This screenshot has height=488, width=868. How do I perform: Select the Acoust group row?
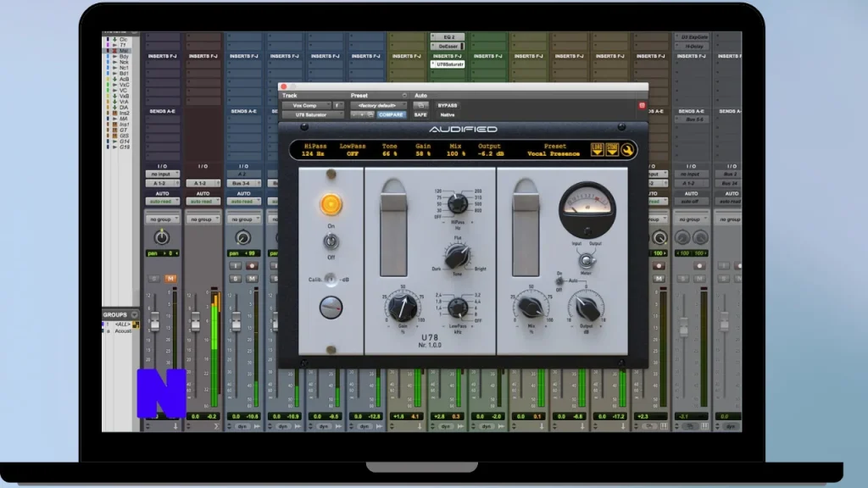coord(123,331)
